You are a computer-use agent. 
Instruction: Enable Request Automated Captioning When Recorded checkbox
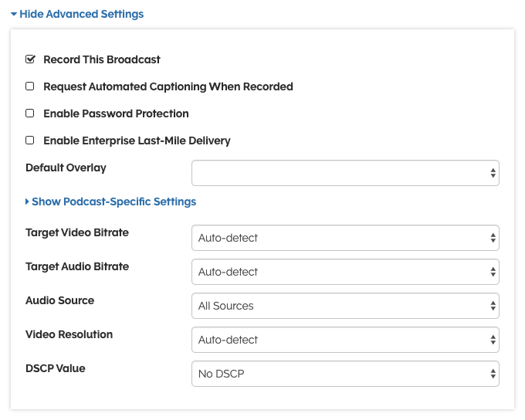(x=30, y=86)
